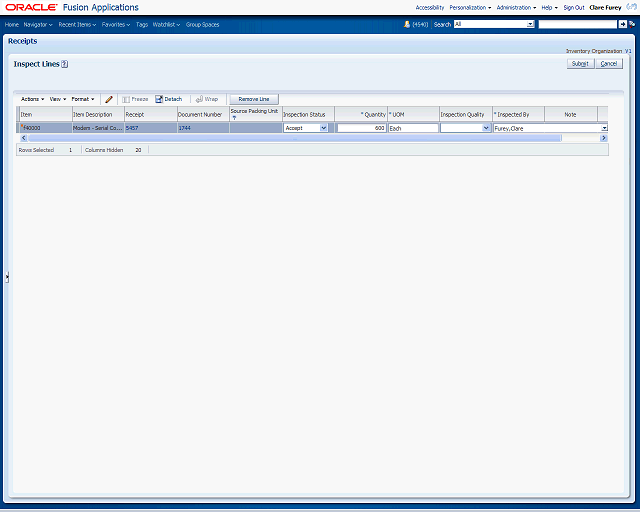Screen dimensions: 640x512
Task: Click the Cancel button
Action: pyautogui.click(x=609, y=63)
